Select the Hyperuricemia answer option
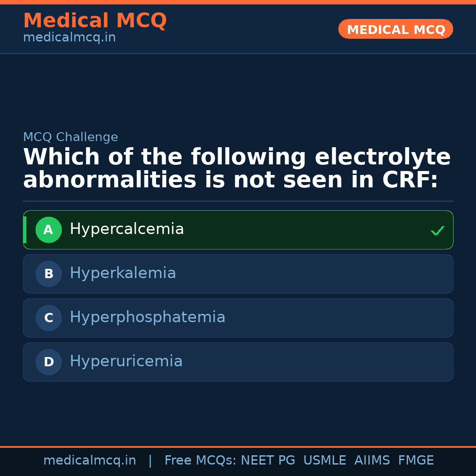The height and width of the screenshot is (476, 476). tap(126, 361)
